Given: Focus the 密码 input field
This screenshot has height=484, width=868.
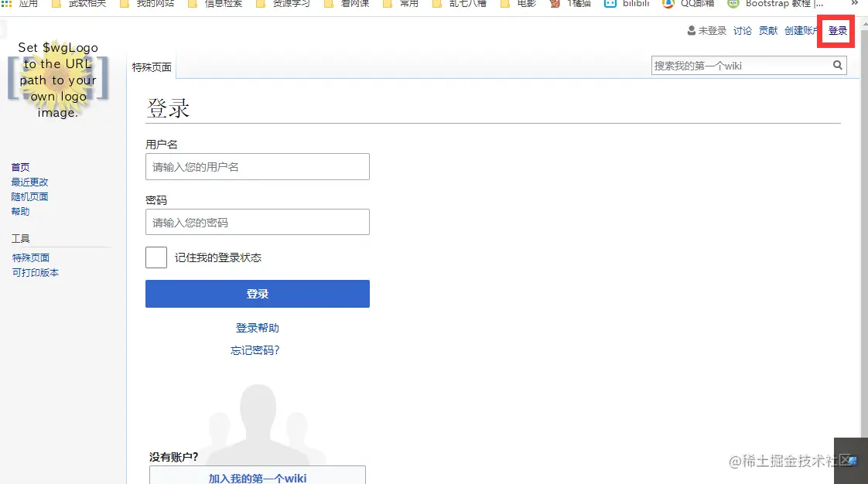Looking at the screenshot, I should click(x=258, y=222).
